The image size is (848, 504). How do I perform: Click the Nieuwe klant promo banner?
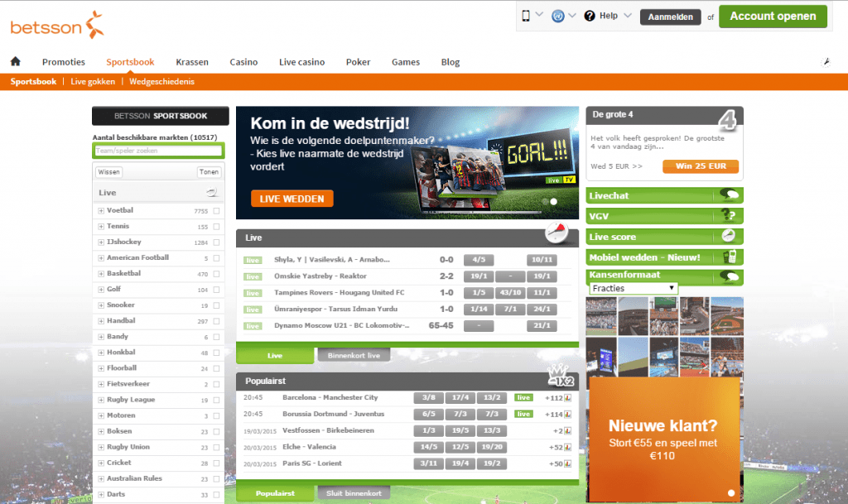pyautogui.click(x=663, y=439)
